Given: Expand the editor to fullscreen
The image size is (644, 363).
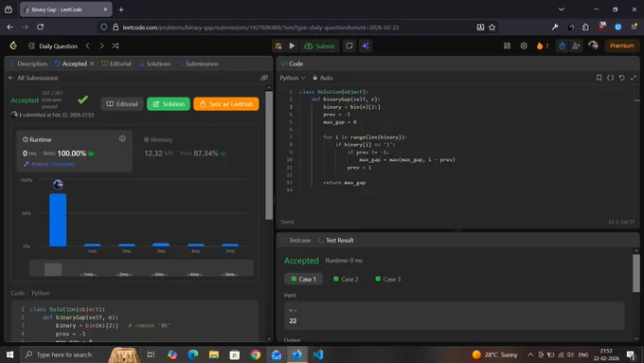Looking at the screenshot, I should pyautogui.click(x=634, y=78).
